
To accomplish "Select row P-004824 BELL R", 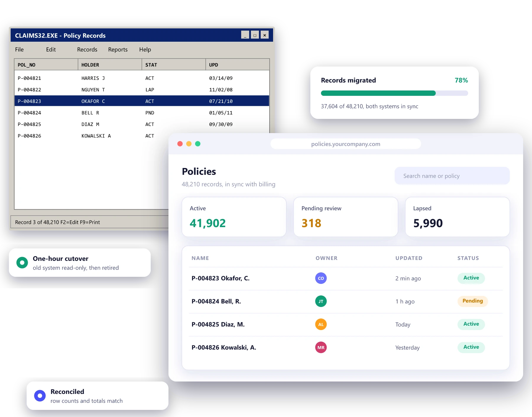I will 142,113.
